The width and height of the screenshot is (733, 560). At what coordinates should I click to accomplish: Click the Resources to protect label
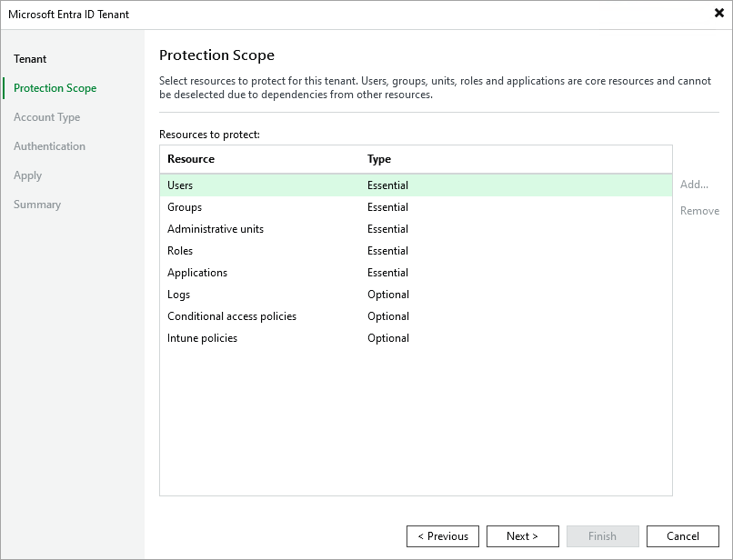tap(209, 135)
